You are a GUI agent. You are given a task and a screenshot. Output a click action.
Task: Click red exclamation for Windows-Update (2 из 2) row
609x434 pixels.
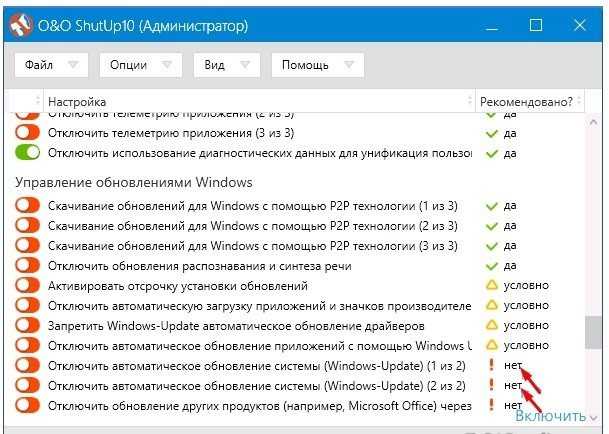point(492,385)
